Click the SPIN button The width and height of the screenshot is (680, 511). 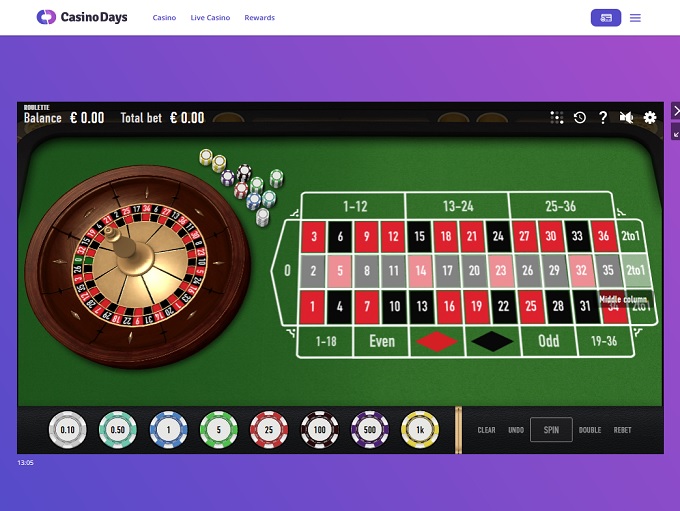(x=551, y=430)
